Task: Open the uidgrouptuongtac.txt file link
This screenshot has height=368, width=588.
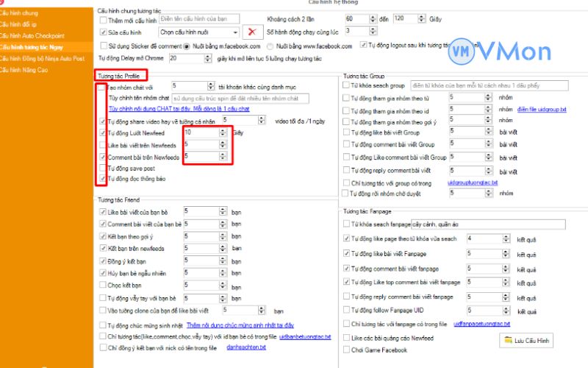Action: click(473, 182)
